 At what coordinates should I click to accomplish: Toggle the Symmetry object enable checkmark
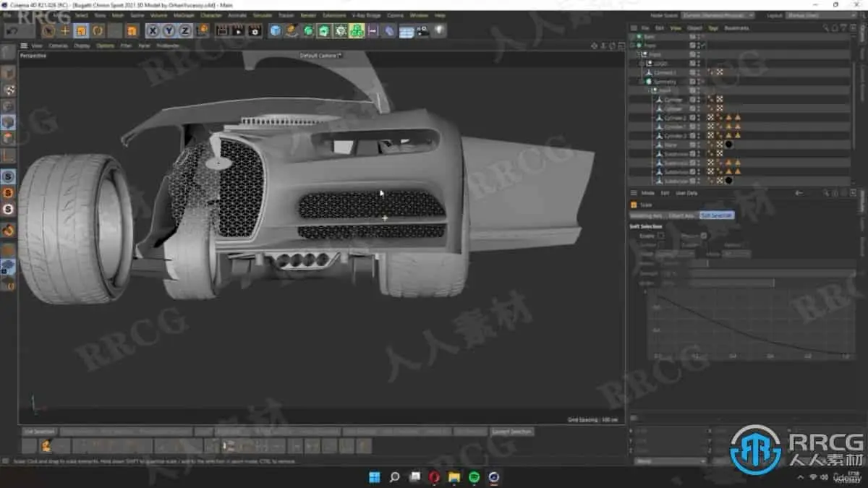704,82
